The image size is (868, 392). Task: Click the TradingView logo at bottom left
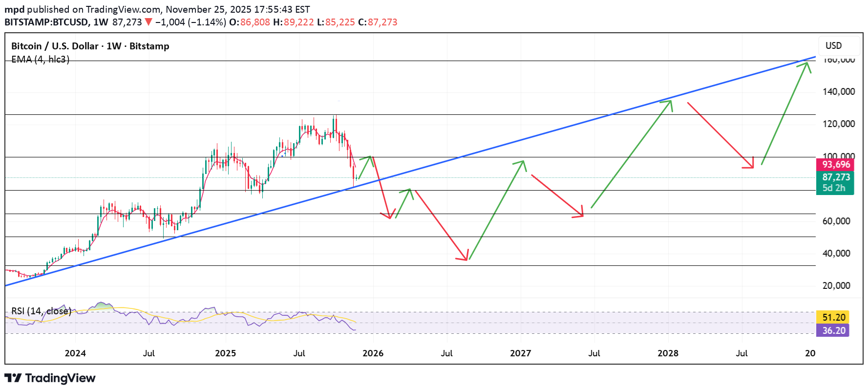[50, 378]
